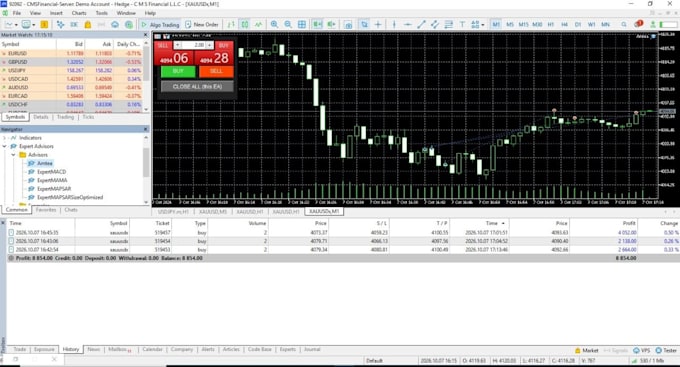The image size is (680, 367).
Task: Open the VPS cloud toolbar icon
Action: 115,25
